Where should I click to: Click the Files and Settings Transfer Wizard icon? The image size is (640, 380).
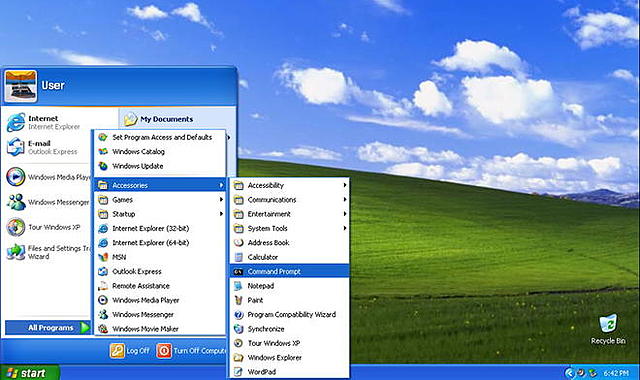point(16,252)
